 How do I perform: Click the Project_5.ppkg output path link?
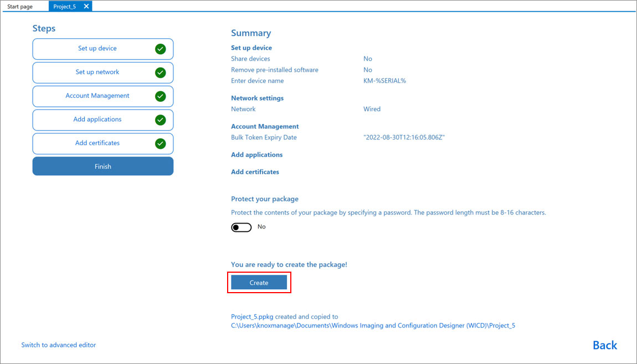(x=373, y=321)
